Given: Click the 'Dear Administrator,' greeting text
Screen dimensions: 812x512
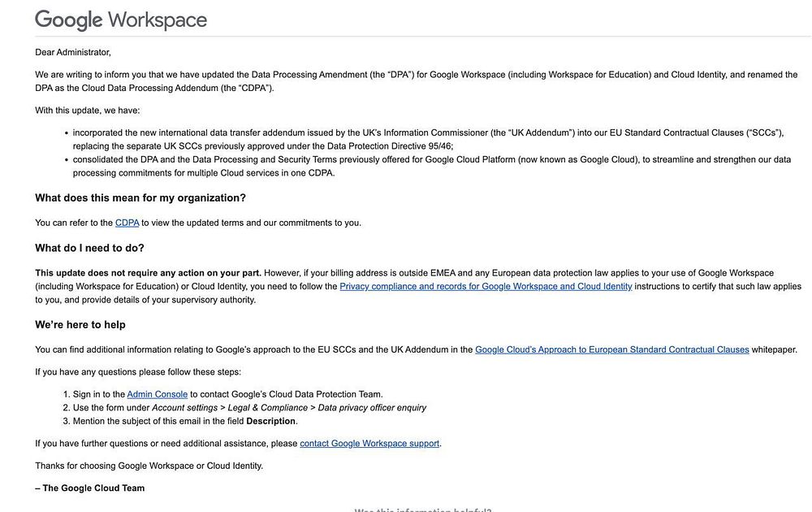Looking at the screenshot, I should tap(73, 52).
